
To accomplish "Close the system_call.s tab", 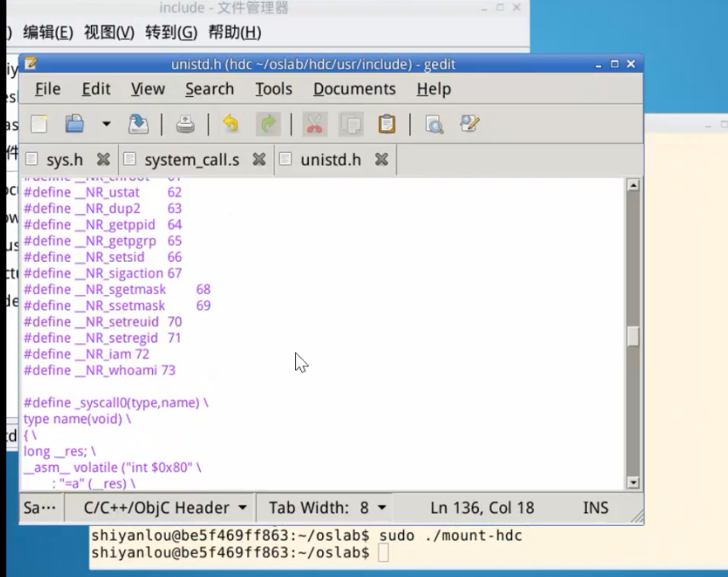I will [259, 160].
